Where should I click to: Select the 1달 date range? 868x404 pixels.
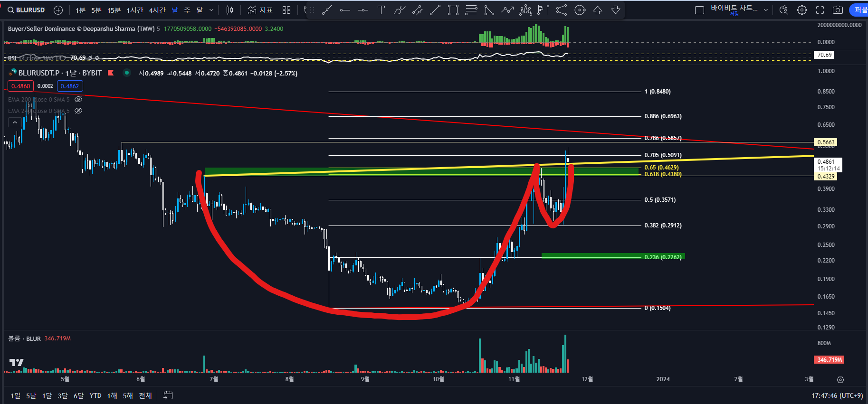[47, 395]
